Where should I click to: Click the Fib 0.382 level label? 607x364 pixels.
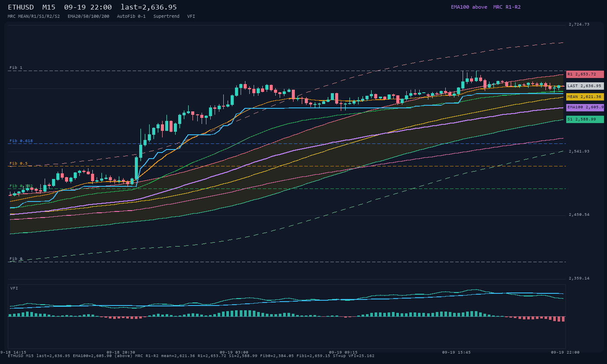21,186
